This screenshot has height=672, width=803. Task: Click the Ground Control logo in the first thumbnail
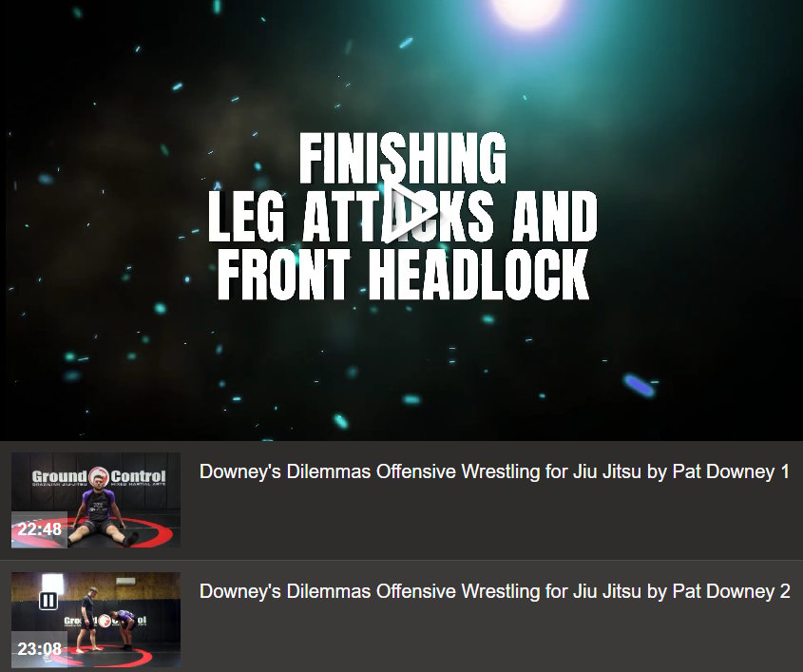click(x=99, y=477)
